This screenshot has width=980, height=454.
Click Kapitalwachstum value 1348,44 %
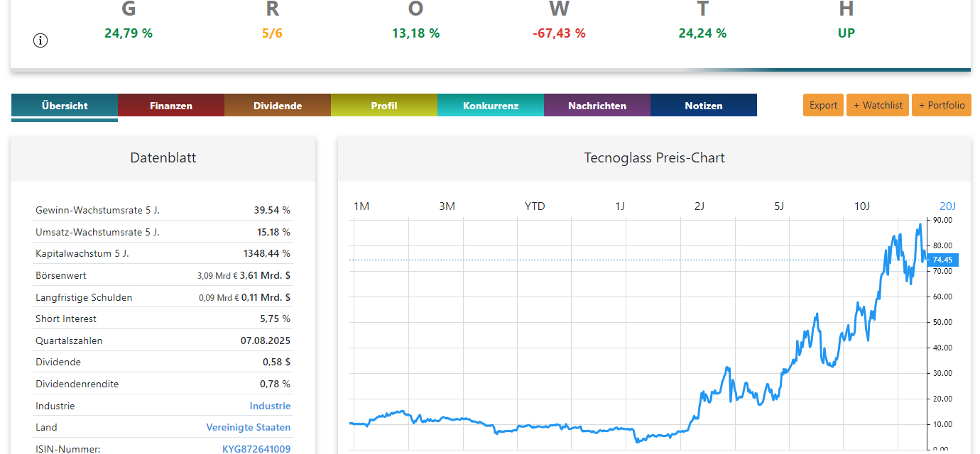(267, 253)
